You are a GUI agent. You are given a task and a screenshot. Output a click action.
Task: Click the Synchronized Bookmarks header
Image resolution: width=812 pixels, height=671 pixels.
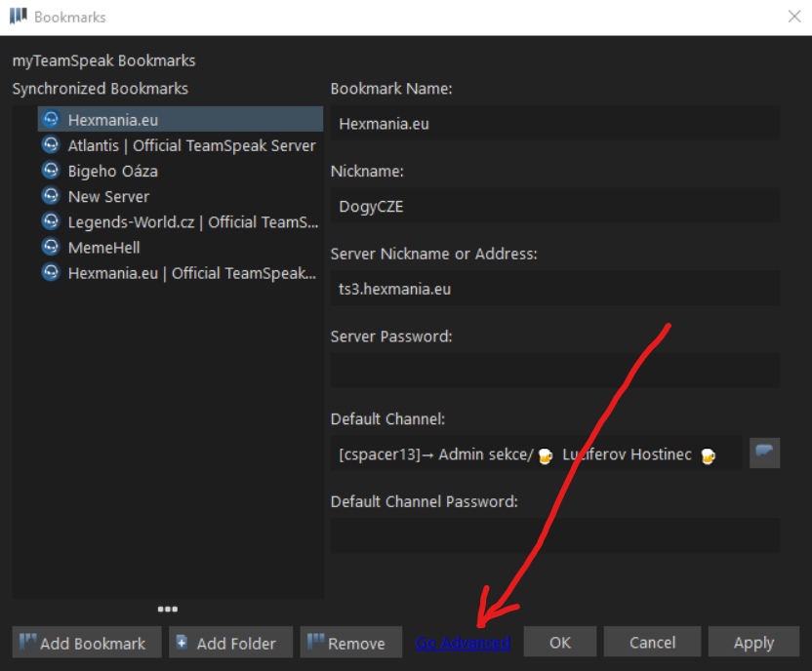pos(99,89)
